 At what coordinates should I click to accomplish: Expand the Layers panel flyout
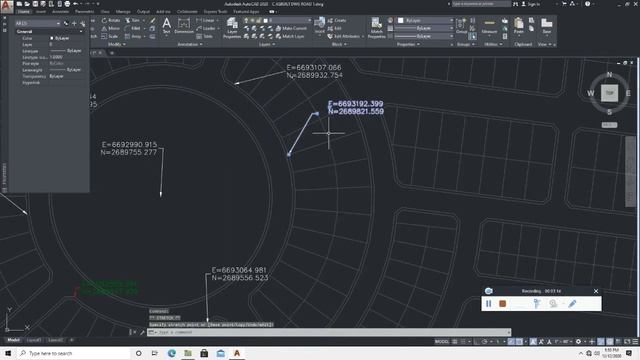(x=267, y=44)
